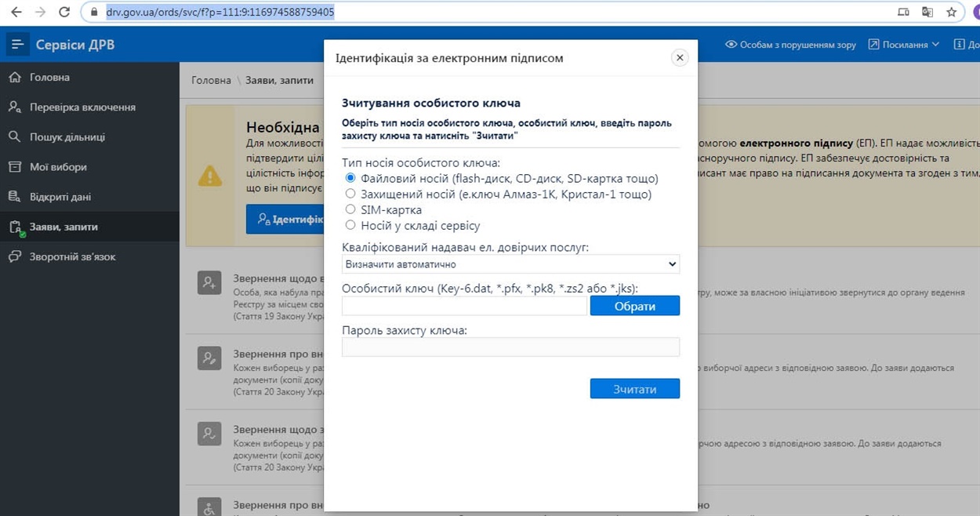Click the Зчитування особистого ключа heading

[x=431, y=103]
